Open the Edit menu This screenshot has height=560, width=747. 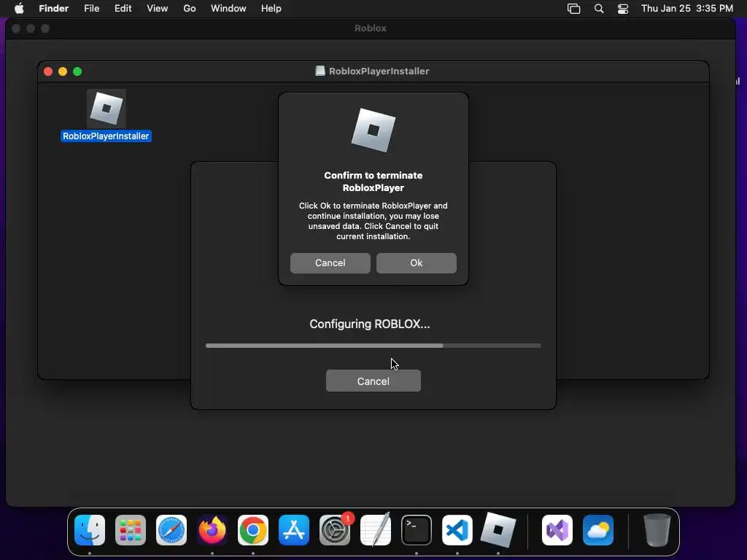click(123, 9)
